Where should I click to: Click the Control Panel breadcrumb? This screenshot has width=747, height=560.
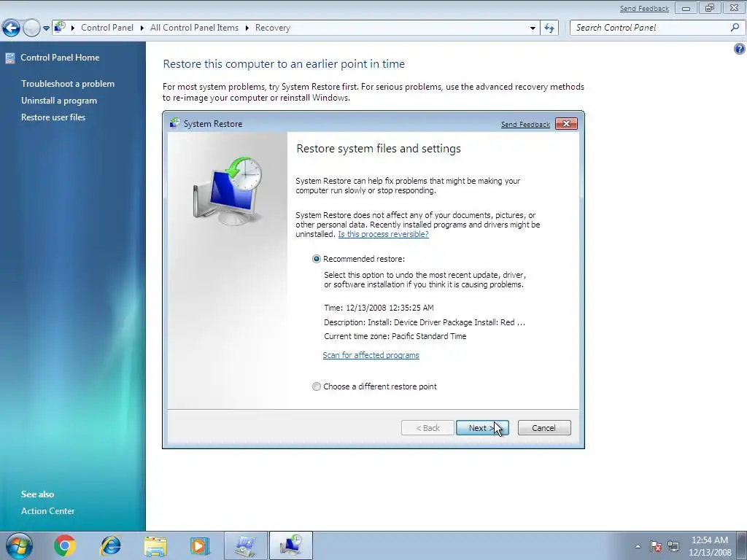point(107,28)
